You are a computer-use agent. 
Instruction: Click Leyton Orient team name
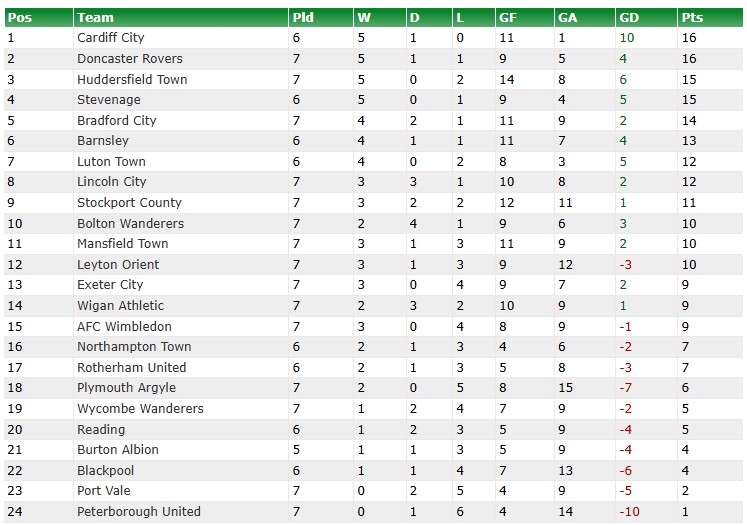click(118, 264)
